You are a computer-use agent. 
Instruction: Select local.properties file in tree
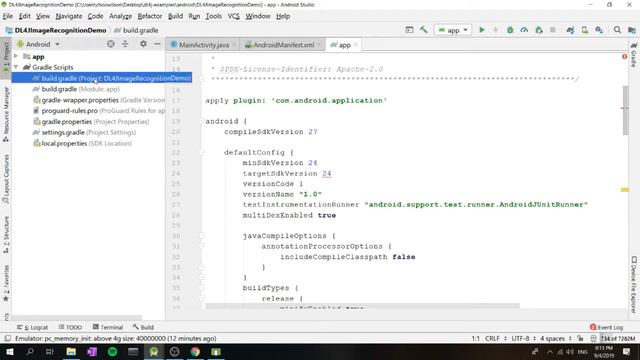(82, 143)
